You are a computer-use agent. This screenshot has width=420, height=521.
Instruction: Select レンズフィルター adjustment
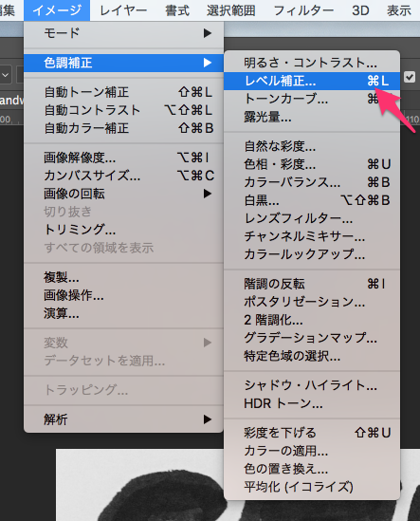tap(312, 218)
